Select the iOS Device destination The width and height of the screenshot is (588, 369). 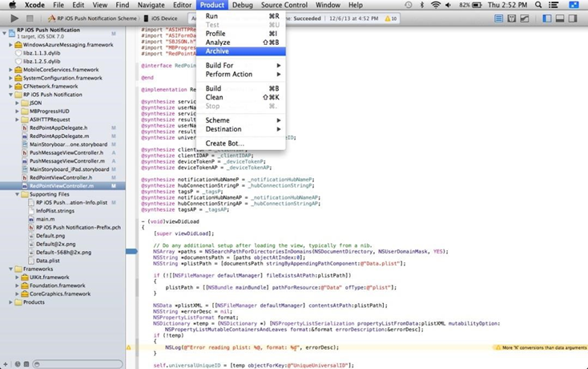(x=164, y=18)
